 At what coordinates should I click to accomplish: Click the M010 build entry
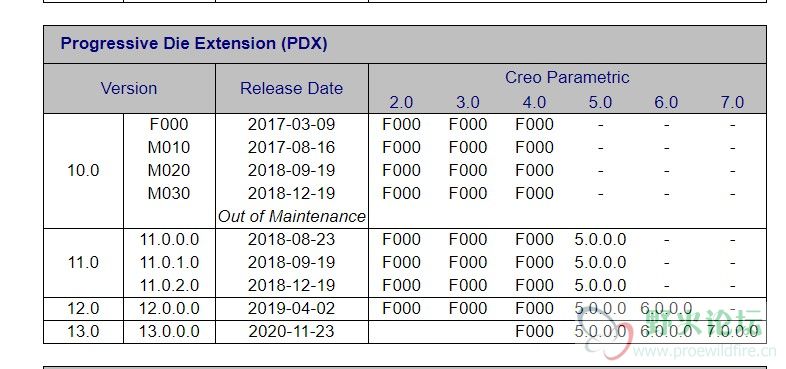click(169, 147)
